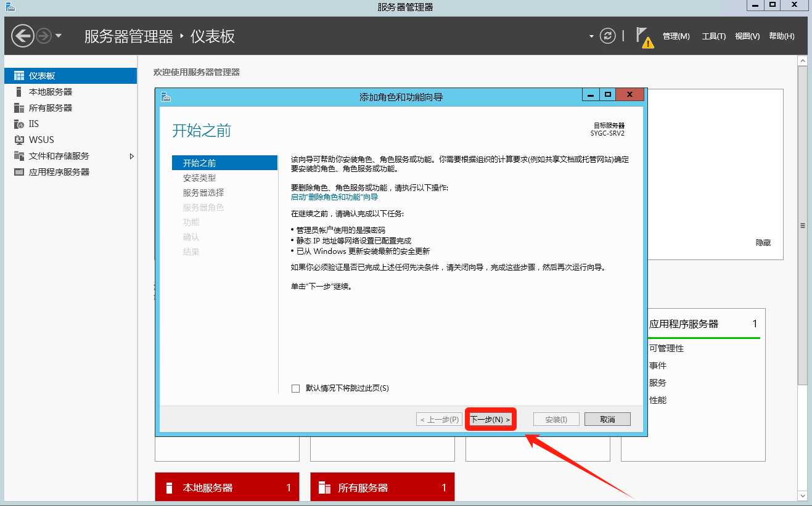Click the refresh icon in header

click(608, 36)
